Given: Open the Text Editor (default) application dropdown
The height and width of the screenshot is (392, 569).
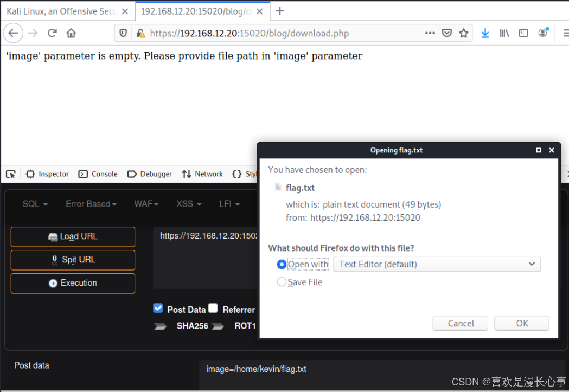Looking at the screenshot, I should point(437,264).
